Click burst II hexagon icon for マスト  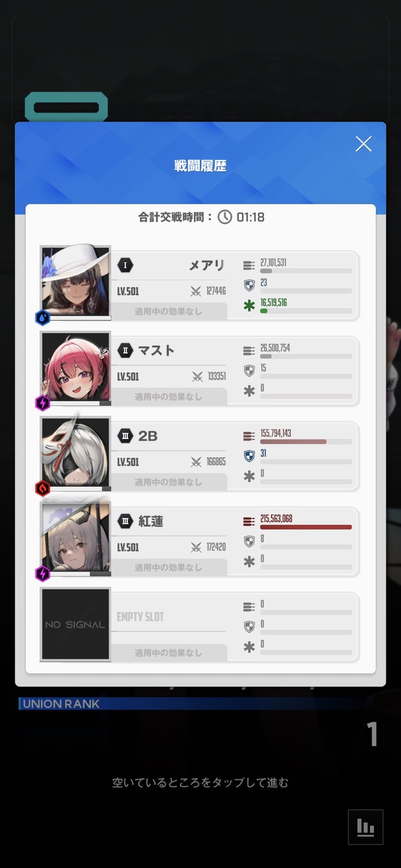(x=125, y=351)
